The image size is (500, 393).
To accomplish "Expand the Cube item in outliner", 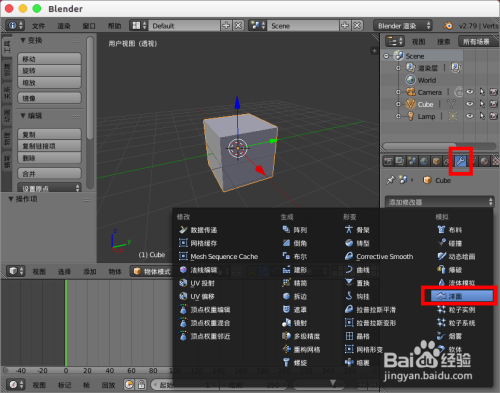I will (398, 104).
